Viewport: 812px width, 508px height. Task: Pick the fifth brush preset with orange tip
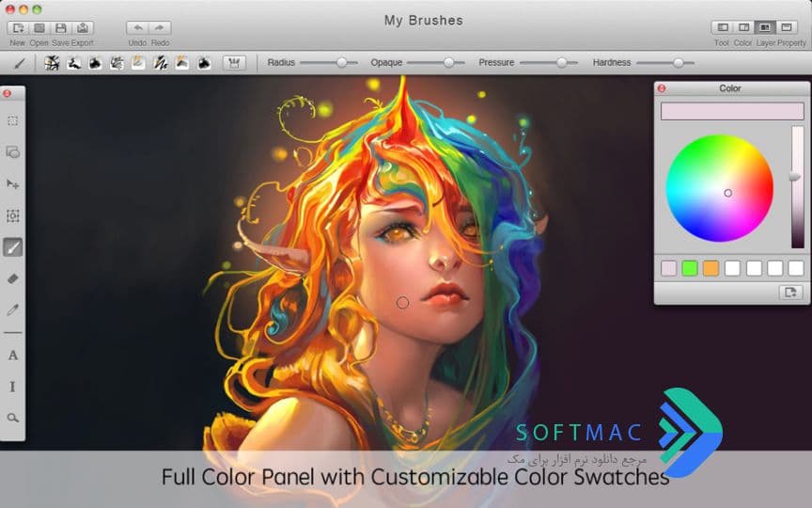138,63
